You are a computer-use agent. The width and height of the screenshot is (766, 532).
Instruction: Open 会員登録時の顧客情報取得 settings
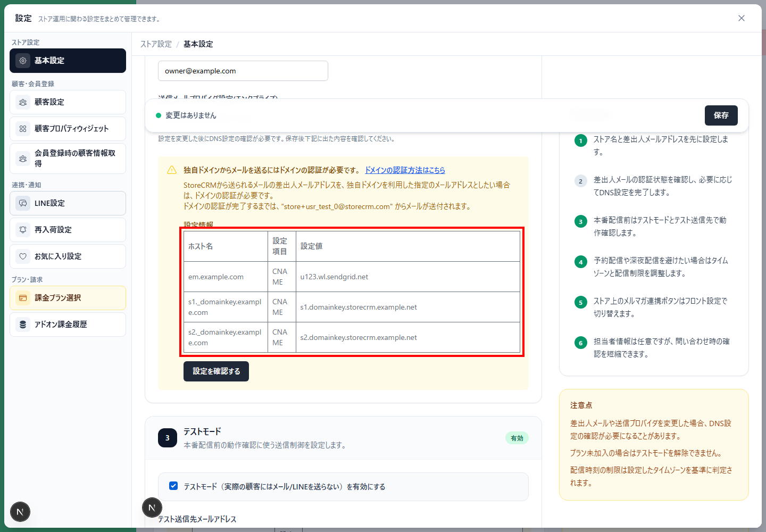point(68,159)
